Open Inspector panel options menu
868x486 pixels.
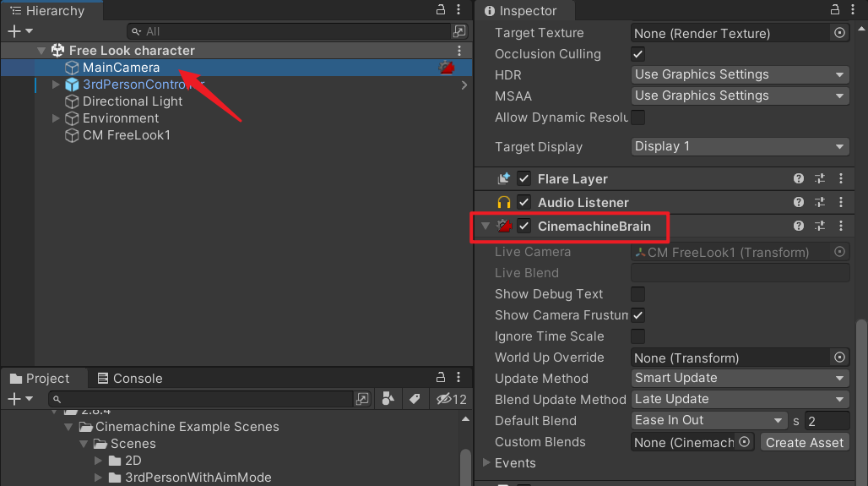click(x=853, y=9)
